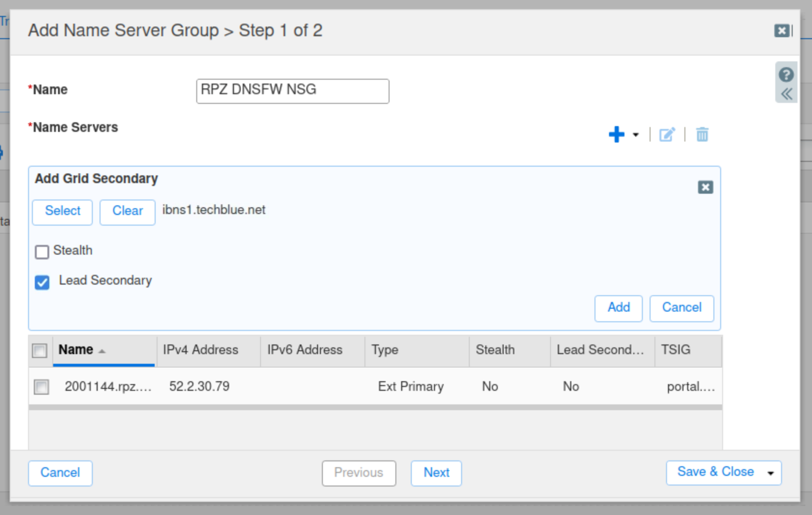Click the blue plus add name server icon

[x=616, y=134]
